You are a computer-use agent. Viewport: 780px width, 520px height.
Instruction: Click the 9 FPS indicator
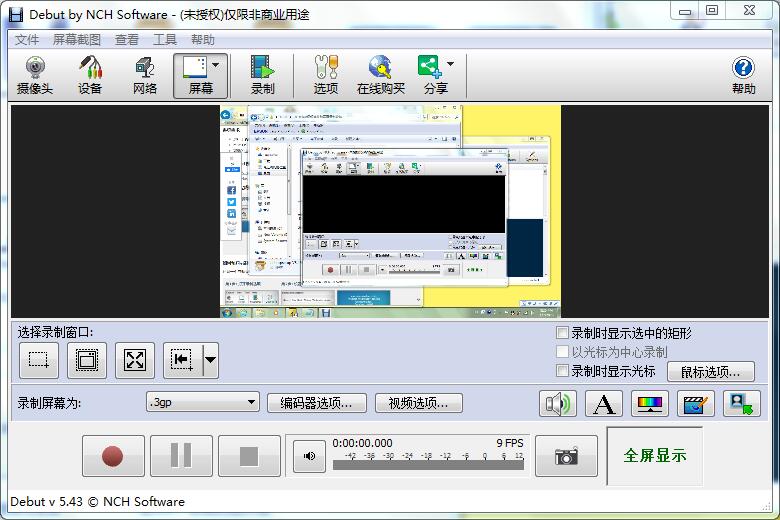tap(510, 443)
